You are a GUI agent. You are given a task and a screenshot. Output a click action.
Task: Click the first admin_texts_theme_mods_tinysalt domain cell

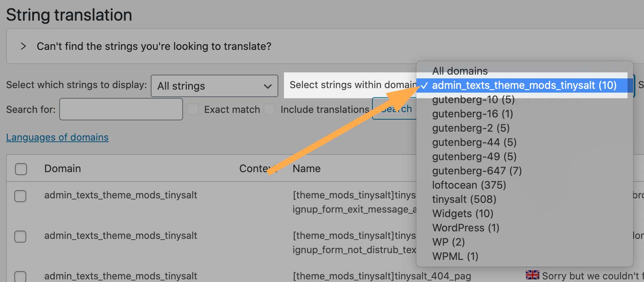120,195
